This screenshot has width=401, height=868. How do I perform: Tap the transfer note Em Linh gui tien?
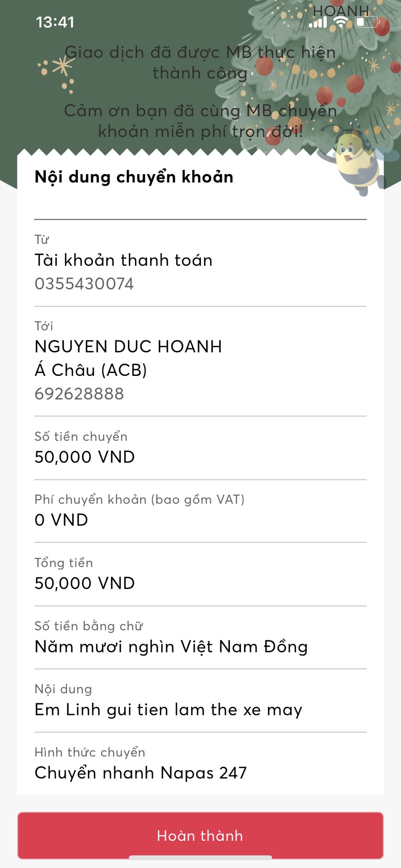click(168, 710)
